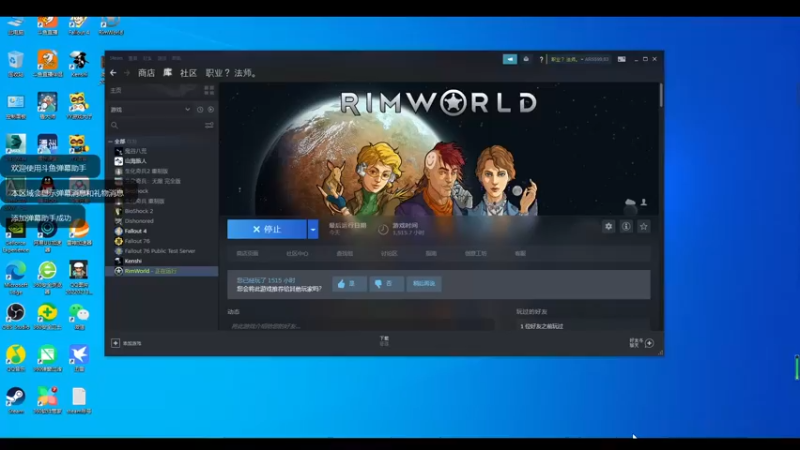The height and width of the screenshot is (450, 800).
Task: Open the 商店页面 tab
Action: (x=247, y=254)
